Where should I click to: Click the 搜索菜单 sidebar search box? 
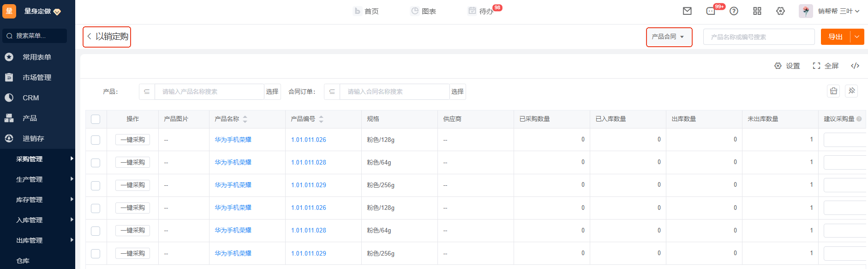click(x=35, y=36)
